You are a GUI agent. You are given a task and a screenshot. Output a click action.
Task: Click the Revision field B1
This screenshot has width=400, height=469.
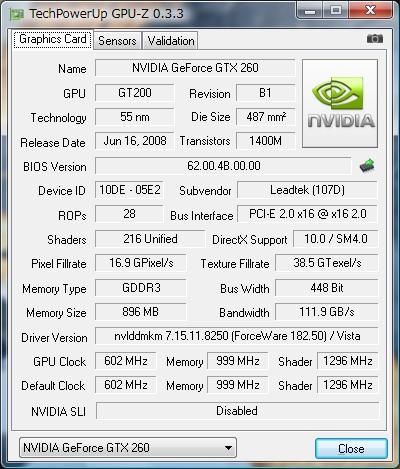(x=266, y=93)
